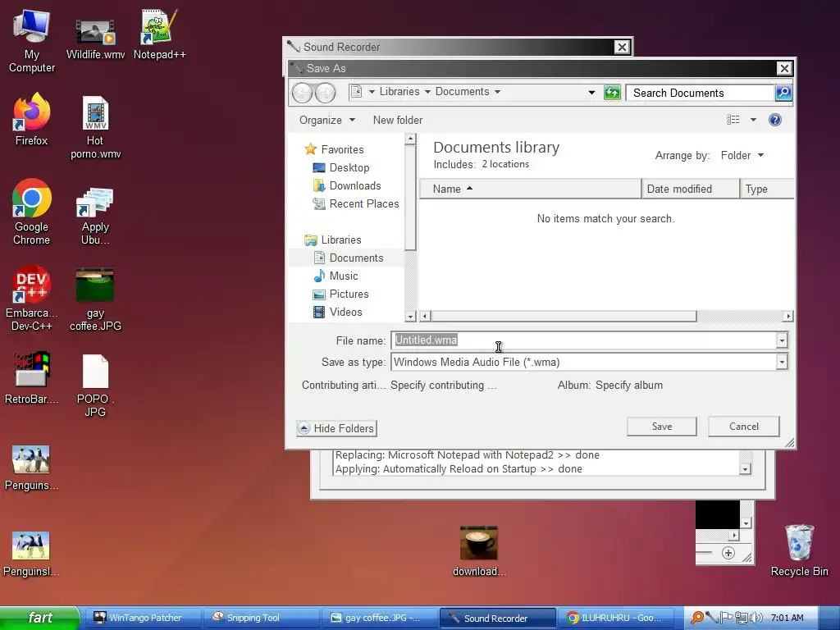Click Specify album field
The image size is (840, 630).
pyautogui.click(x=629, y=386)
